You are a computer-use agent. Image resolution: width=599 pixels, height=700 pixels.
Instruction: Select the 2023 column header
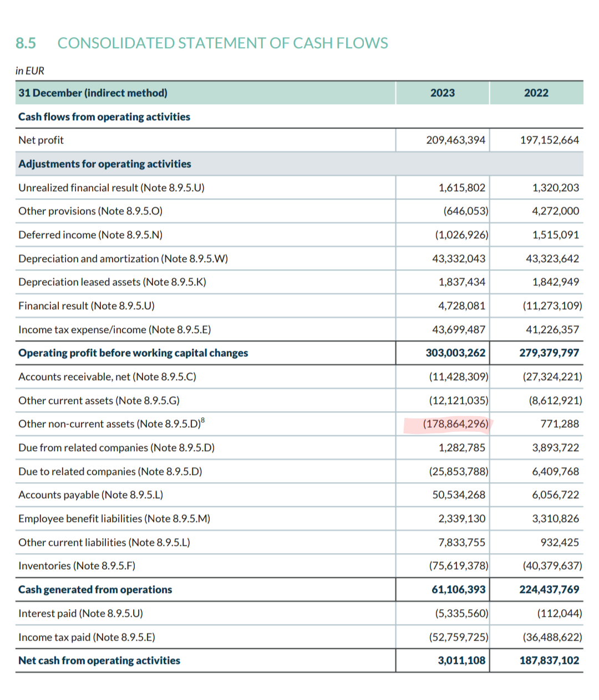tap(442, 93)
